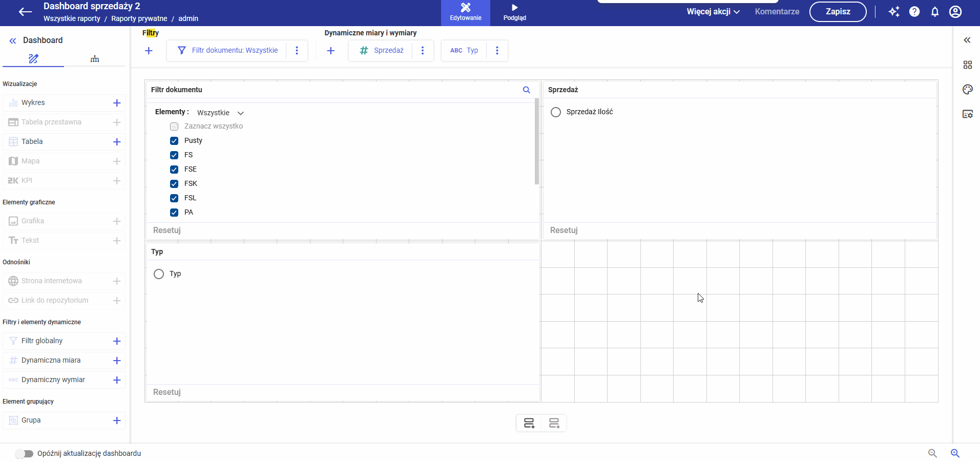Uncheck the FSK checkbox
The image size is (980, 462).
tap(174, 184)
